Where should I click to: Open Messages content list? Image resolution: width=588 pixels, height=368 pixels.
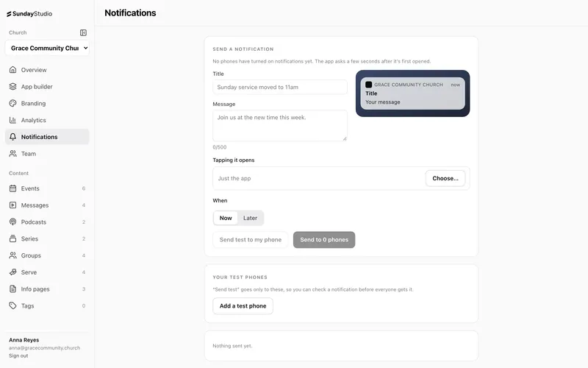pos(47,205)
